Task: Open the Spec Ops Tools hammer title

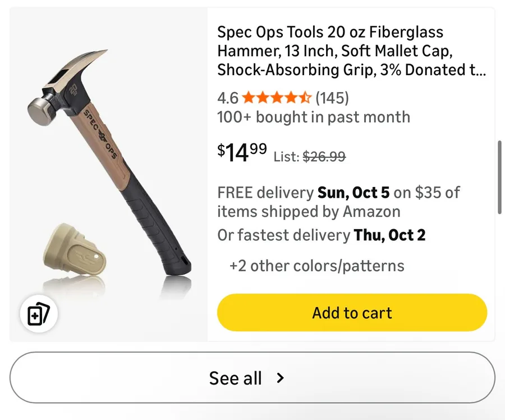Action: coord(351,51)
